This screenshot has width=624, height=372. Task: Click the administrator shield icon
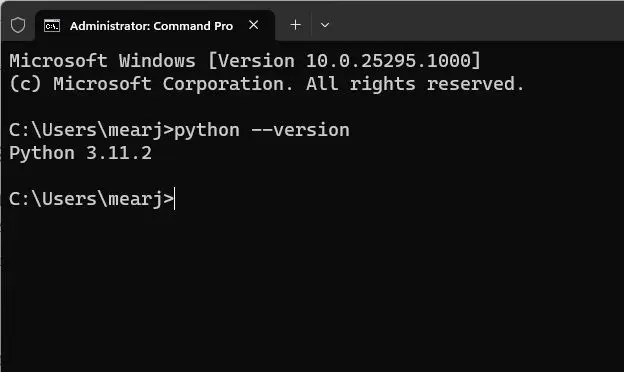(x=18, y=25)
